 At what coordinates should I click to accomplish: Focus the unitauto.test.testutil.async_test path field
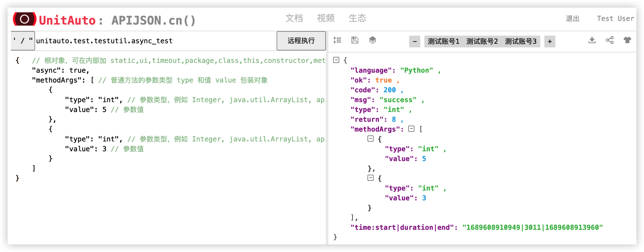[155, 41]
